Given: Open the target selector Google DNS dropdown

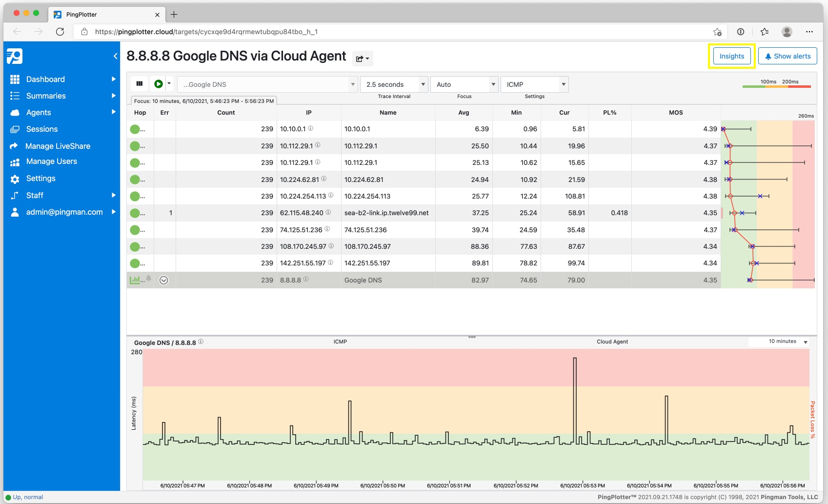Looking at the screenshot, I should point(267,84).
